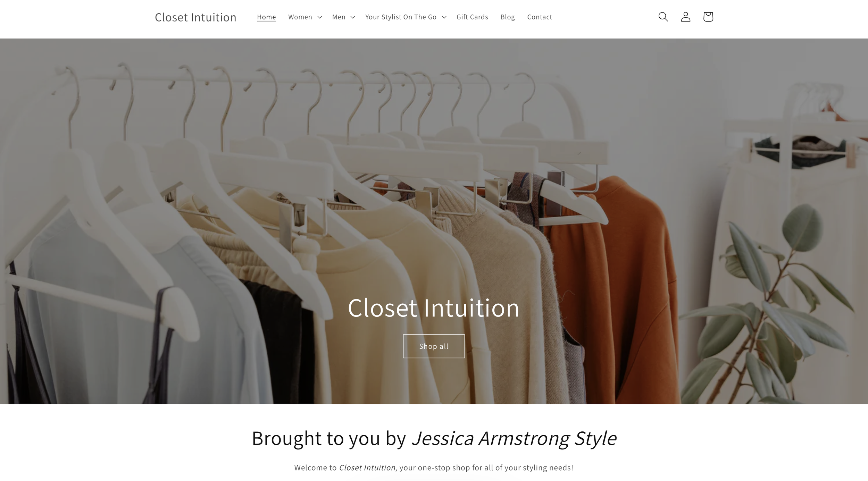The width and height of the screenshot is (868, 481).
Task: Go to the Home nav item
Action: tap(266, 17)
